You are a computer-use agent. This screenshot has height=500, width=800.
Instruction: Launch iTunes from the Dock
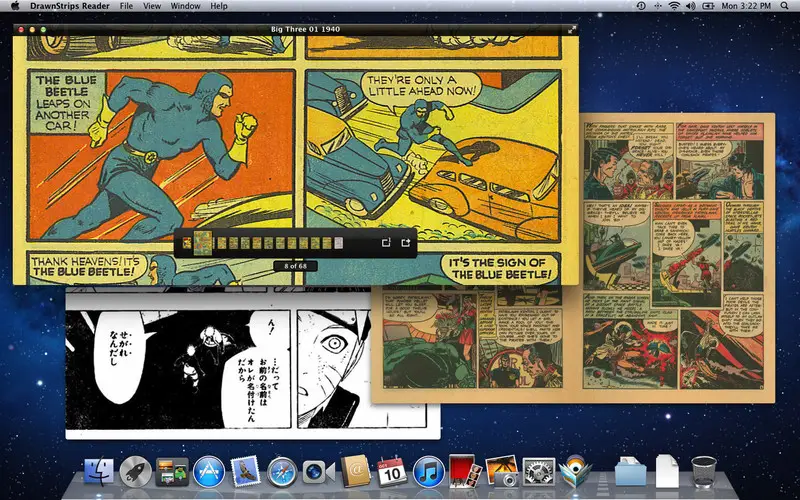pyautogui.click(x=429, y=471)
